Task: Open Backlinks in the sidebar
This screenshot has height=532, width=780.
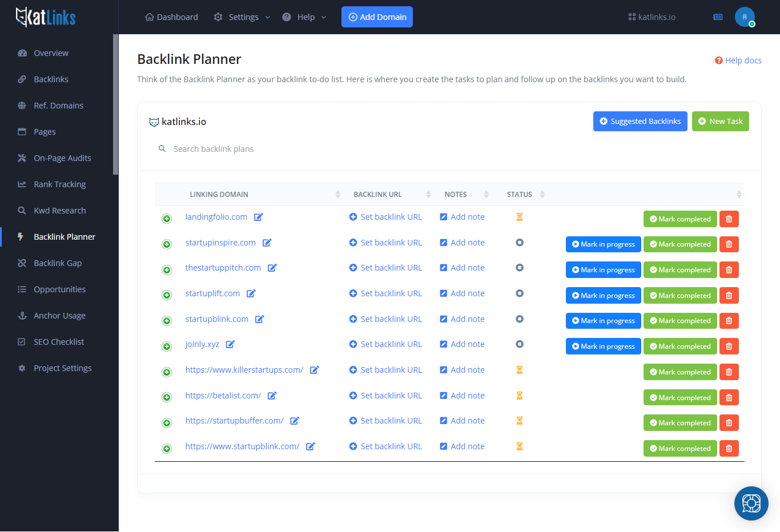Action: [x=51, y=79]
